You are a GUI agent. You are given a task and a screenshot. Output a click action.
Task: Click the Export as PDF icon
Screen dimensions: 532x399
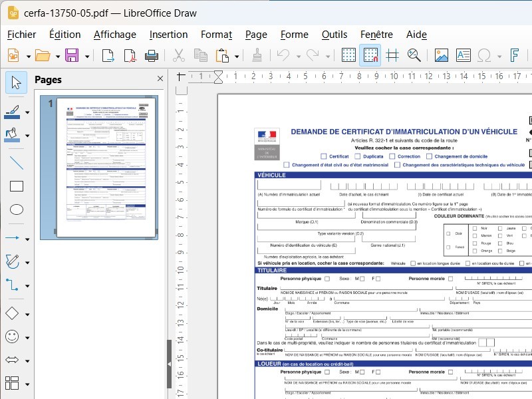(x=129, y=56)
